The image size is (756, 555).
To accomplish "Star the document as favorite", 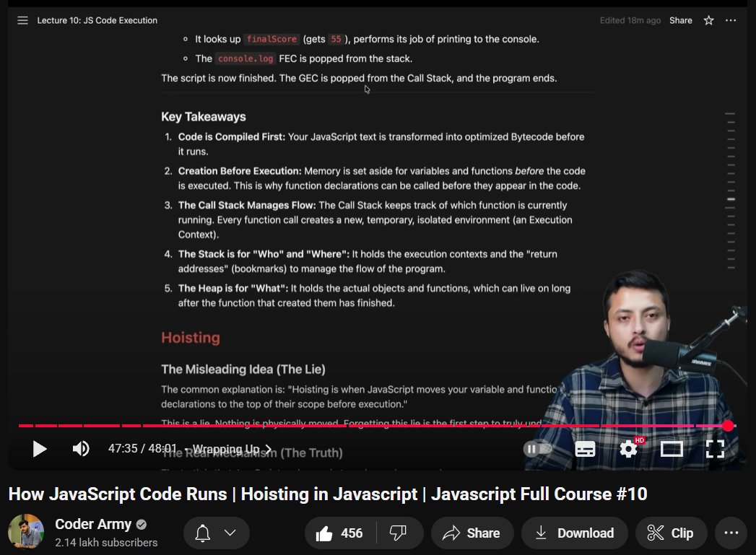I will coord(708,20).
